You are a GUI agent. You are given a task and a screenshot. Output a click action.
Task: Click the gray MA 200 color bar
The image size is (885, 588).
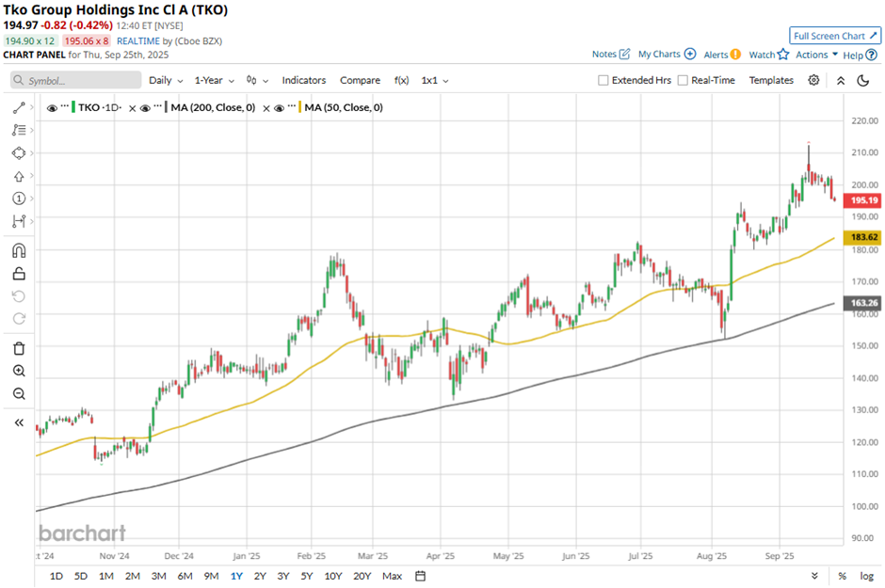pos(166,107)
